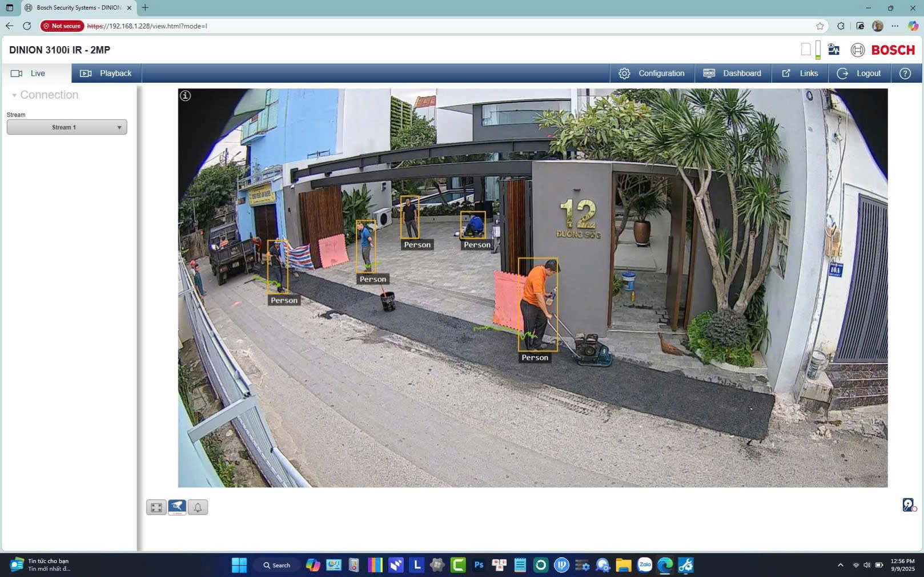Toggle the alarm bell button
This screenshot has height=577, width=924.
tap(198, 507)
